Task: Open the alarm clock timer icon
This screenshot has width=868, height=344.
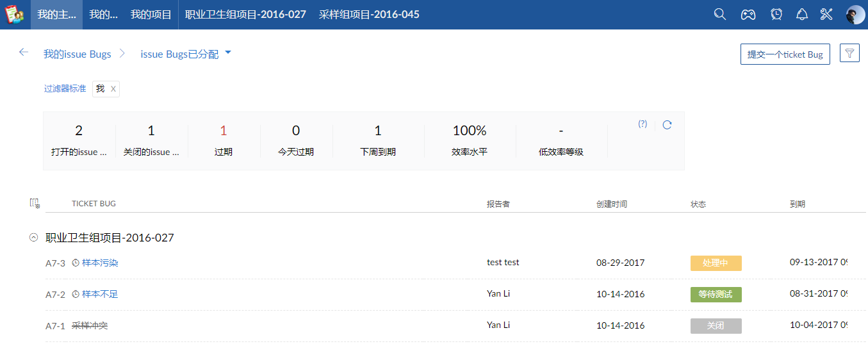Action: (x=776, y=14)
